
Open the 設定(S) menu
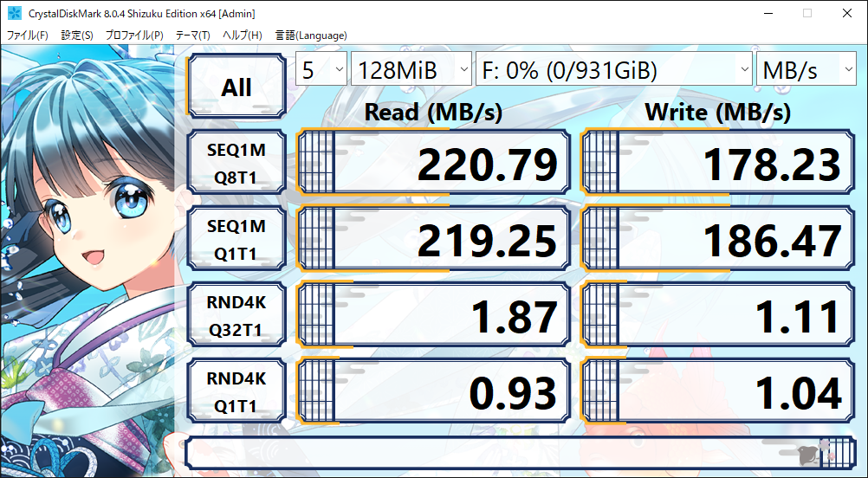tap(77, 36)
